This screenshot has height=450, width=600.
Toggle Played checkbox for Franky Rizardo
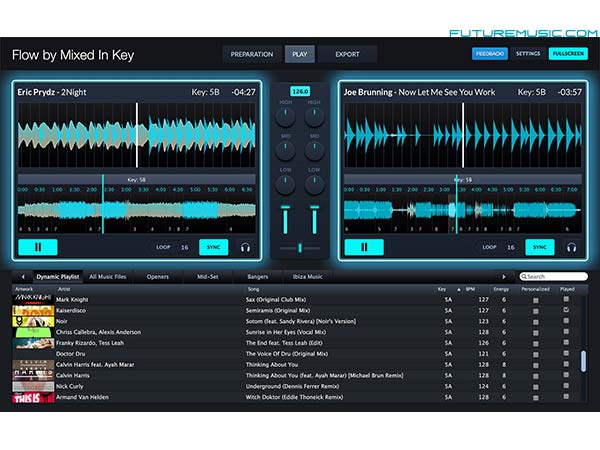point(566,342)
